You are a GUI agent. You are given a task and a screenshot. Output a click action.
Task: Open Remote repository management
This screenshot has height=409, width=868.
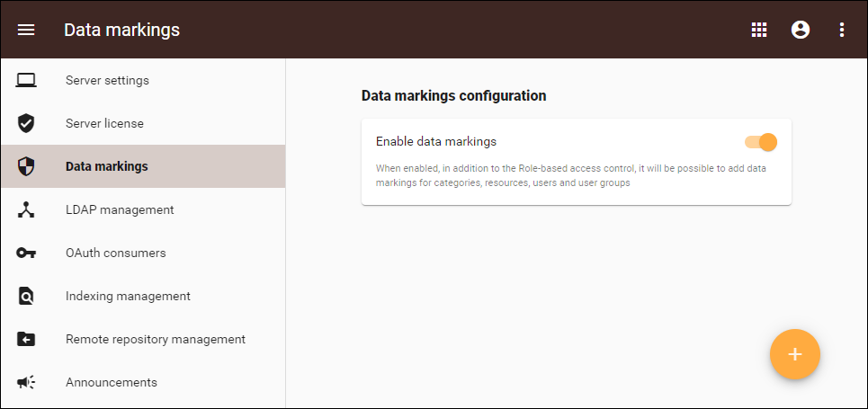(x=155, y=339)
